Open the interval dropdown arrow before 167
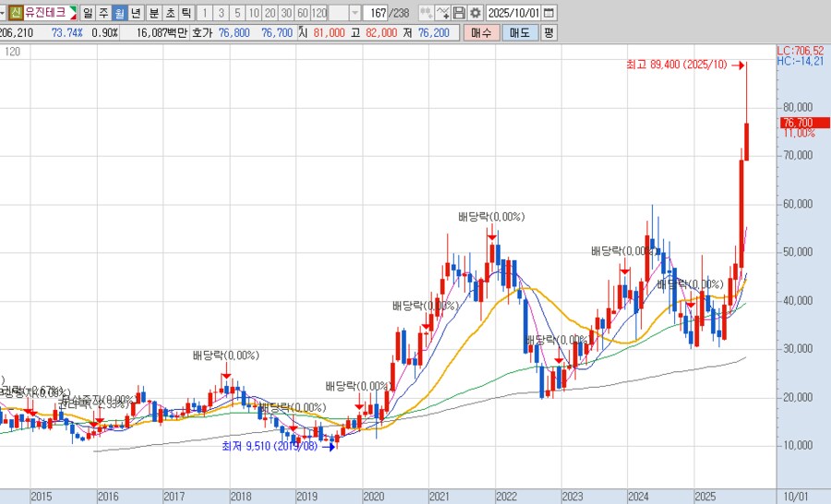Image resolution: width=831 pixels, height=504 pixels. 355,13
